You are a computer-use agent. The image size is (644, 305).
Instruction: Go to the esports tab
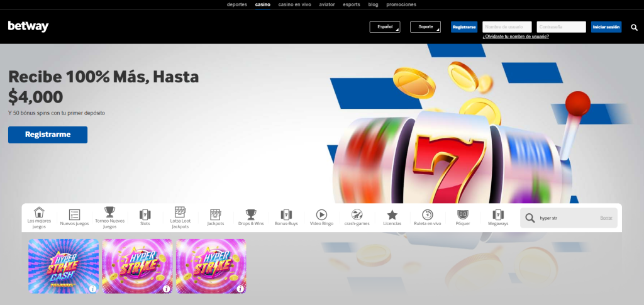(352, 4)
